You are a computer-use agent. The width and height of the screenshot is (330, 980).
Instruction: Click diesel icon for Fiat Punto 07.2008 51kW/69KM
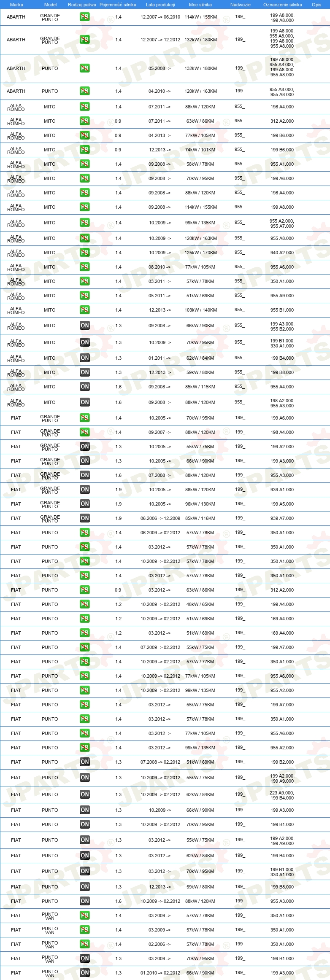point(84,762)
